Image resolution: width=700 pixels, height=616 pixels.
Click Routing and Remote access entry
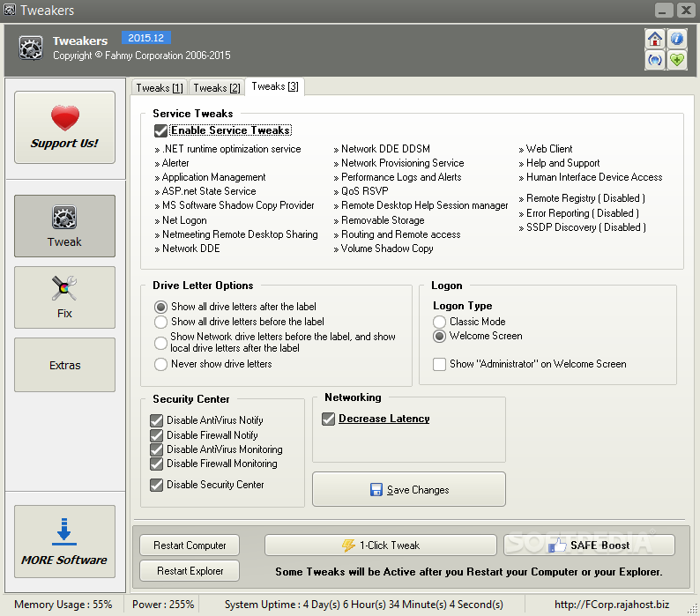[398, 234]
